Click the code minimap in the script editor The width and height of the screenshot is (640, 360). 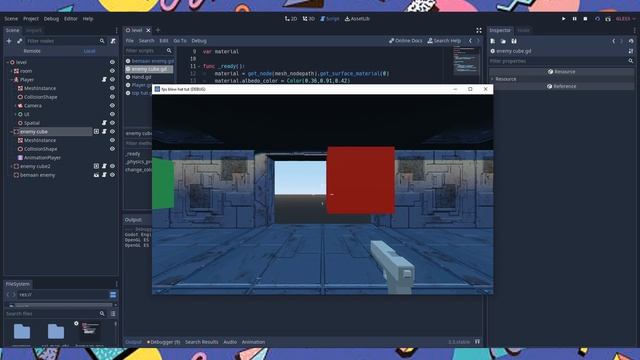467,61
